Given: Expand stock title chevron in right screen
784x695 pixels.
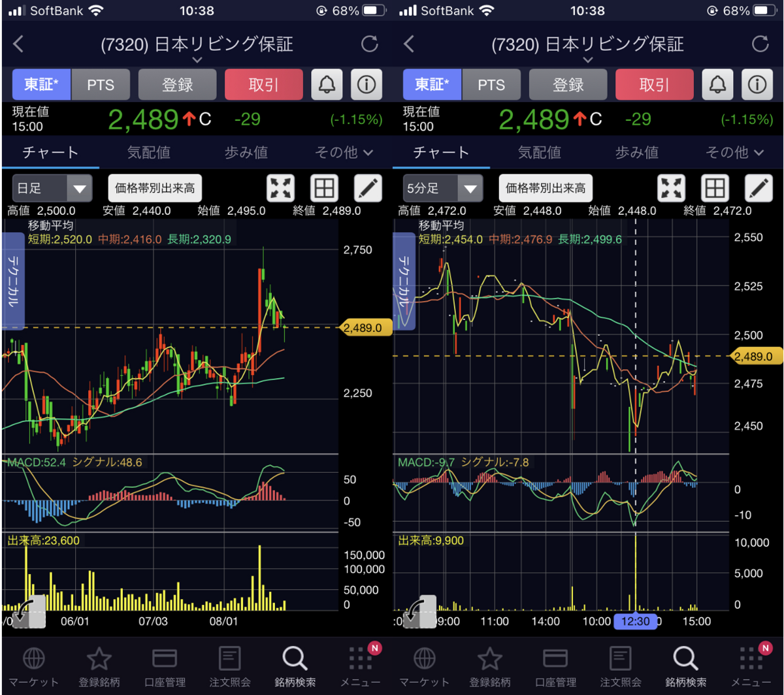Looking at the screenshot, I should point(588,60).
